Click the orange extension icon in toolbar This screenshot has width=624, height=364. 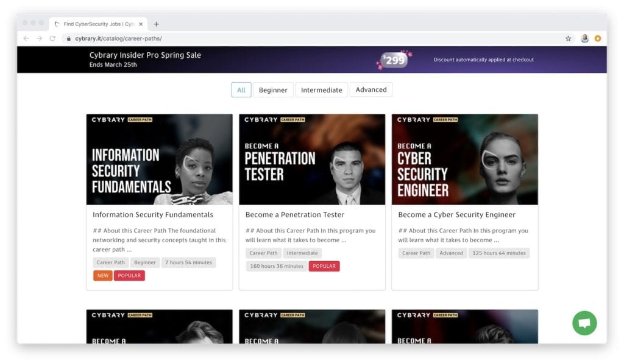(x=598, y=38)
